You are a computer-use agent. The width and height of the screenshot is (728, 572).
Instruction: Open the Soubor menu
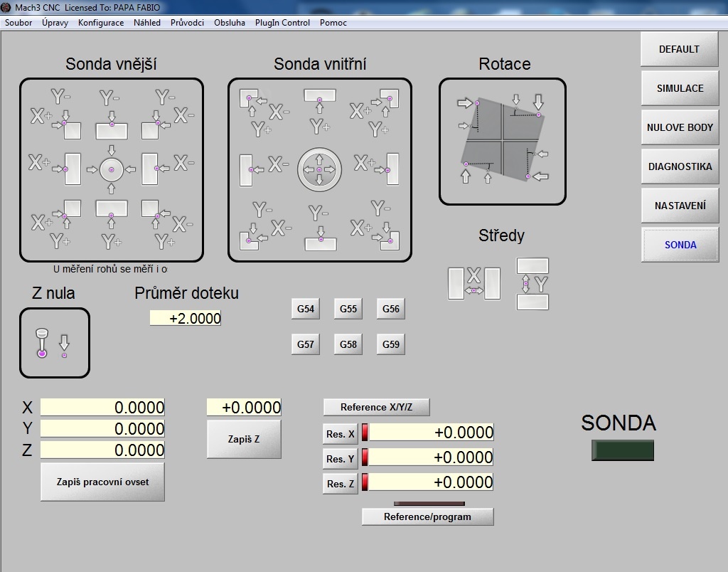(18, 23)
